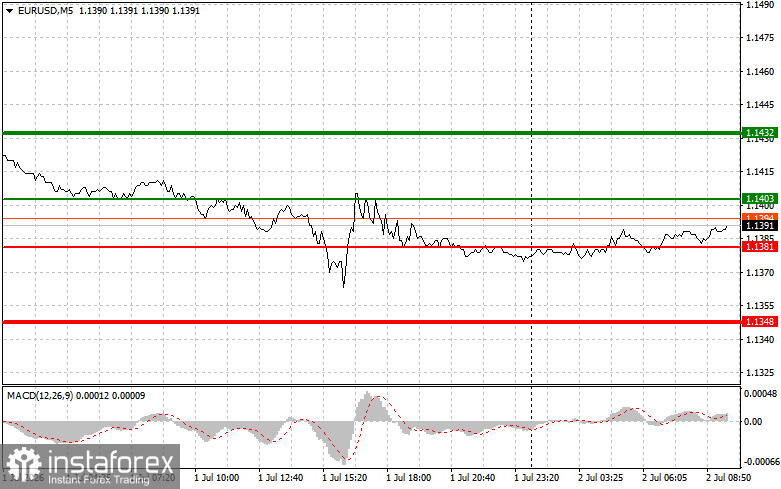Click the 1 Jul 15:20 time label
Image resolution: width=781 pixels, height=489 pixels.
(345, 478)
